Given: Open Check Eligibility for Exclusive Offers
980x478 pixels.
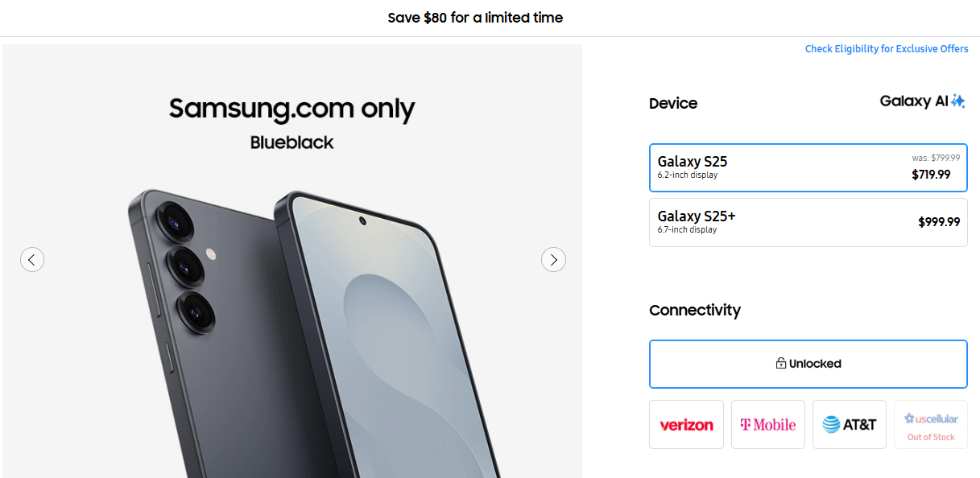Looking at the screenshot, I should [x=887, y=49].
